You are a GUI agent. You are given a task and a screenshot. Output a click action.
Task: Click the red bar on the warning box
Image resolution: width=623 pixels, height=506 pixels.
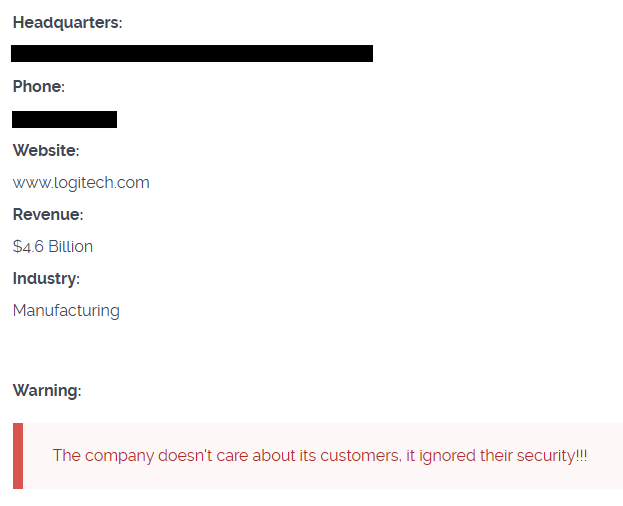(18, 456)
